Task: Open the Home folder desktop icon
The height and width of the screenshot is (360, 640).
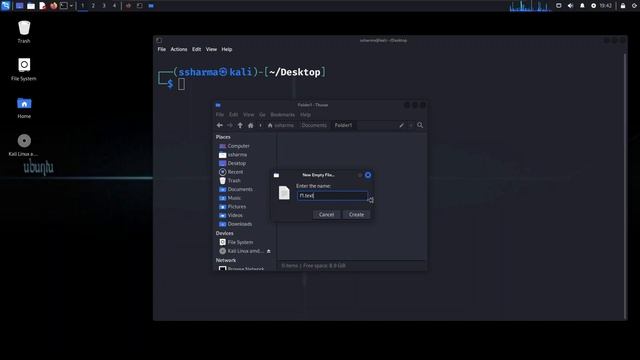Action: pos(24,107)
